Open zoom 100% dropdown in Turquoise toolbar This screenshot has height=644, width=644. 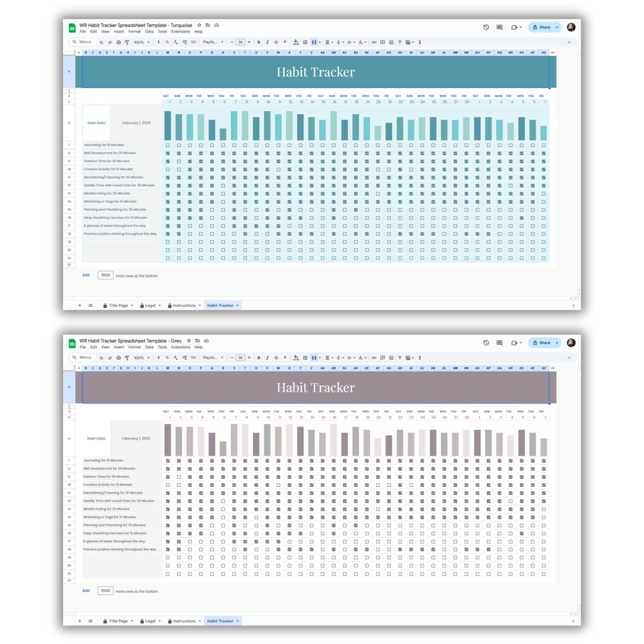point(142,42)
